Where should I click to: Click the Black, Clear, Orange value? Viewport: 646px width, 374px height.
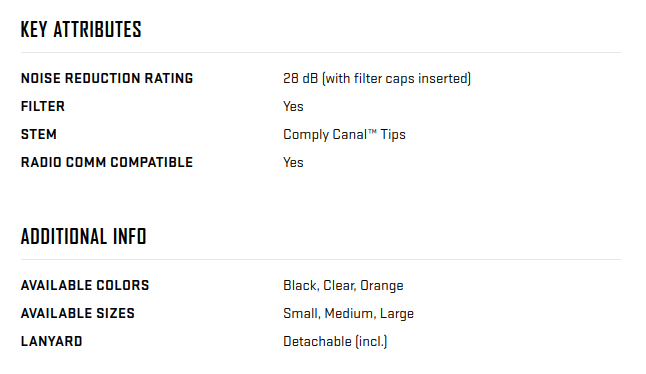[343, 286]
